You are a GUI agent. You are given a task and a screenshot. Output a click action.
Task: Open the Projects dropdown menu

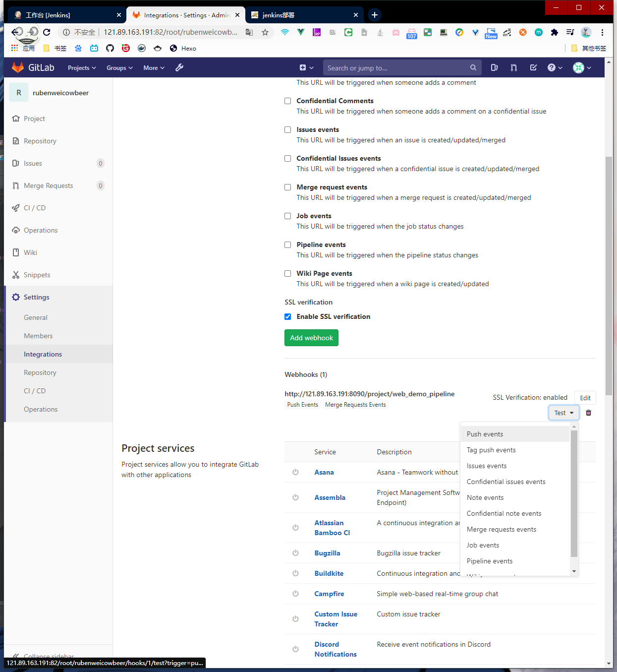[82, 68]
